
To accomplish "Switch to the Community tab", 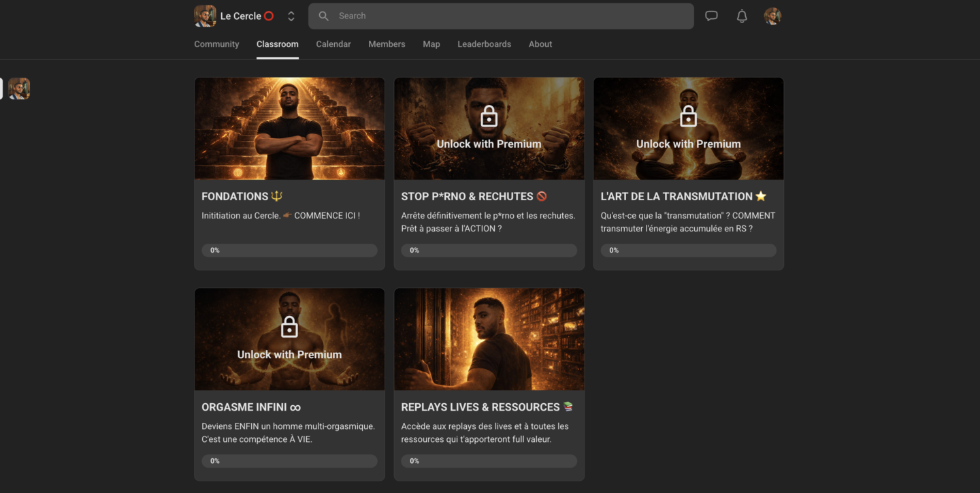I will pos(216,44).
